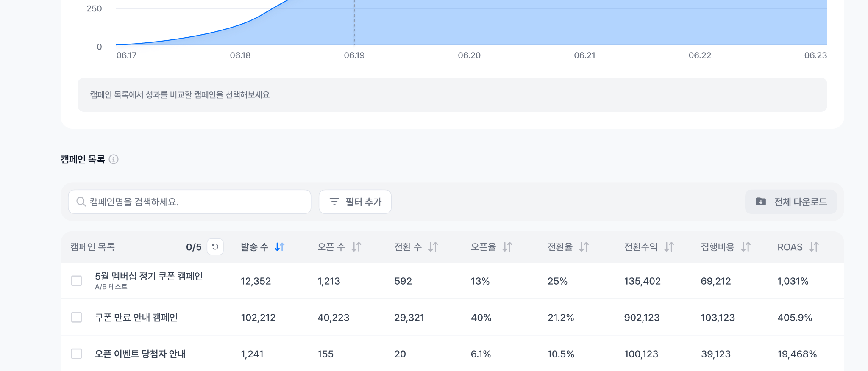Check the 5월 멤버십 정기 쿠폰 캠페인 checkbox
This screenshot has width=868, height=371.
pyautogui.click(x=77, y=281)
